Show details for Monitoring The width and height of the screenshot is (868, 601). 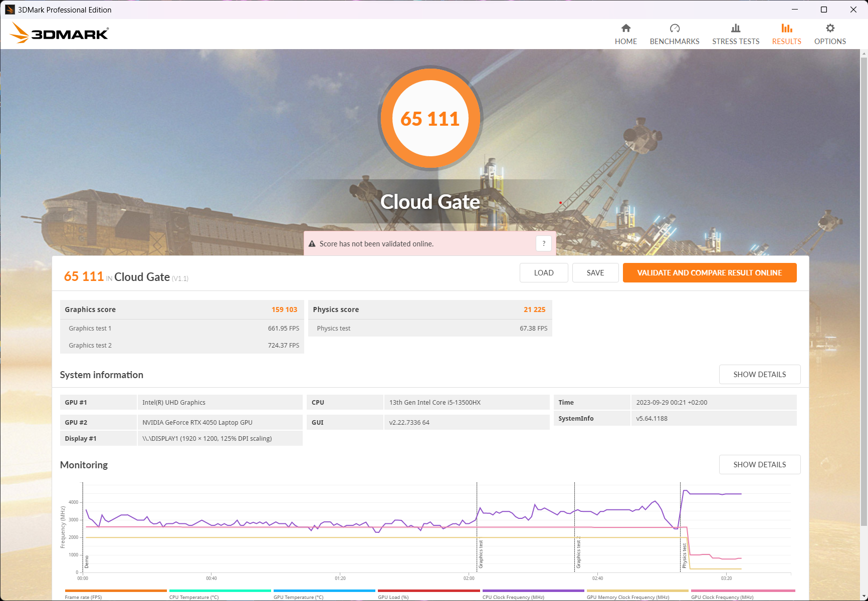(x=760, y=465)
